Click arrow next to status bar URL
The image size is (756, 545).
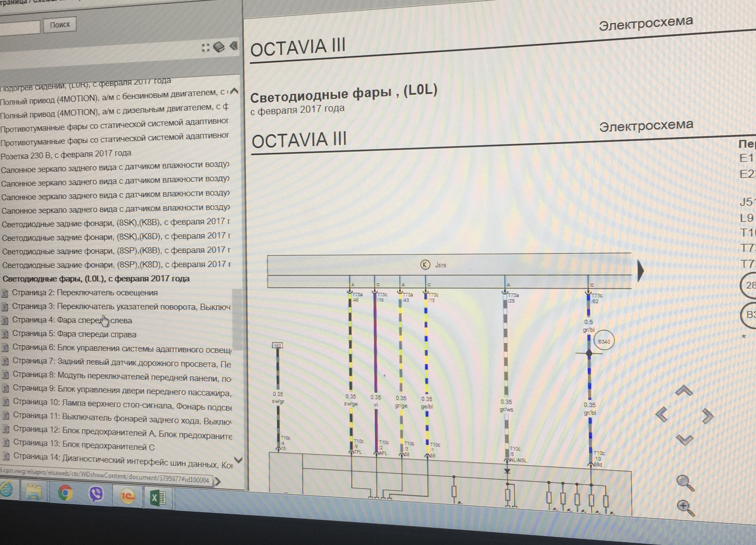click(217, 482)
